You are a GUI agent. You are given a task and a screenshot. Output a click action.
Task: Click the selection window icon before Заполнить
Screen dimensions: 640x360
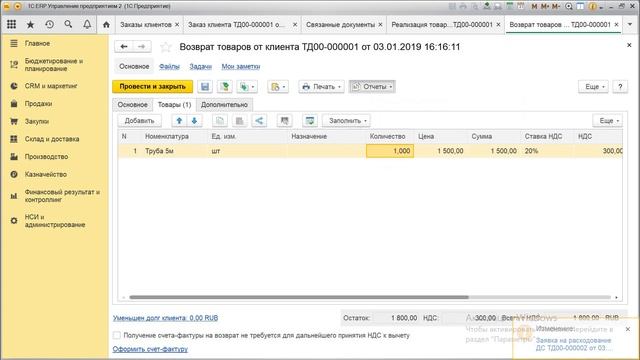pyautogui.click(x=310, y=120)
